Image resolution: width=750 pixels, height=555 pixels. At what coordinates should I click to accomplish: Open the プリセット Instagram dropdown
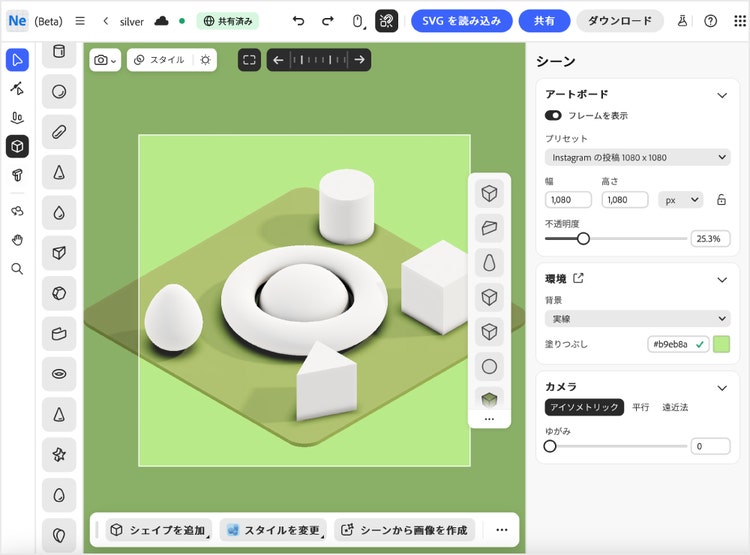tap(638, 157)
